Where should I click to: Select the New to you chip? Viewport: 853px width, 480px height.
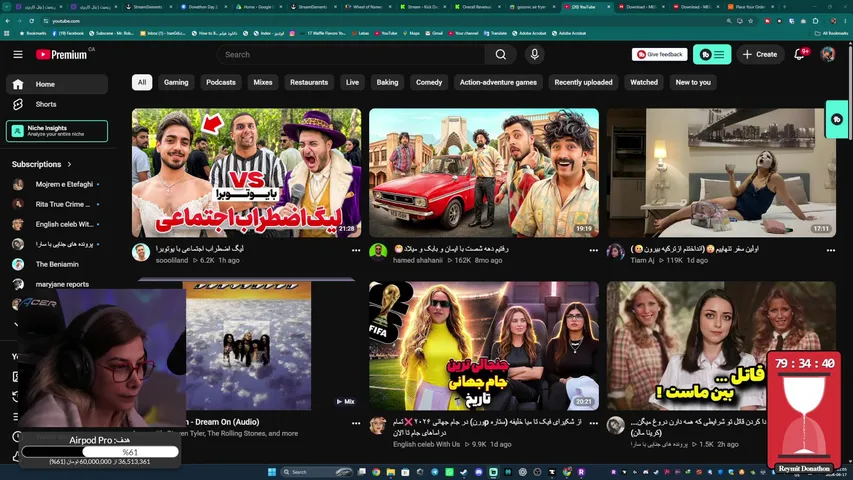pos(693,82)
